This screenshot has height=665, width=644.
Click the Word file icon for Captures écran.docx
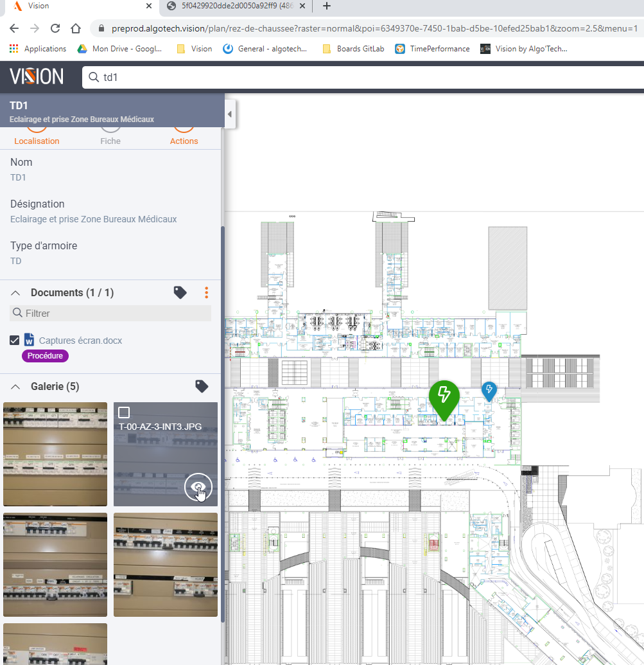[30, 340]
